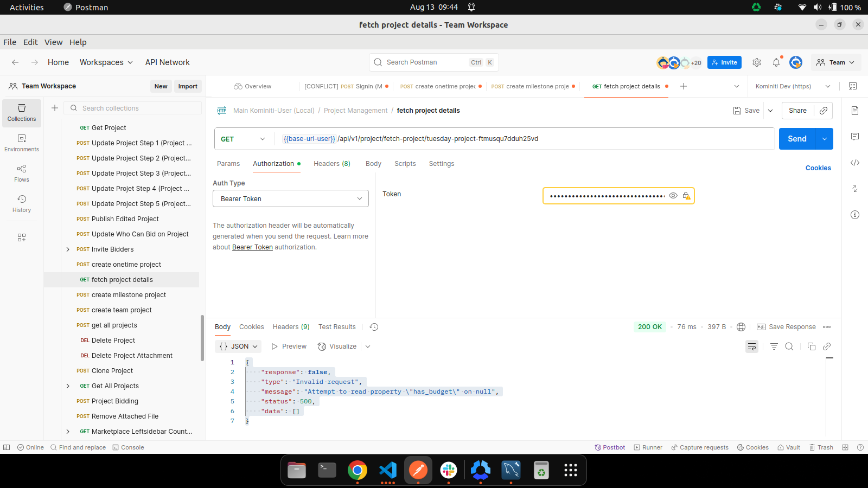Open the notifications bell icon

776,62
